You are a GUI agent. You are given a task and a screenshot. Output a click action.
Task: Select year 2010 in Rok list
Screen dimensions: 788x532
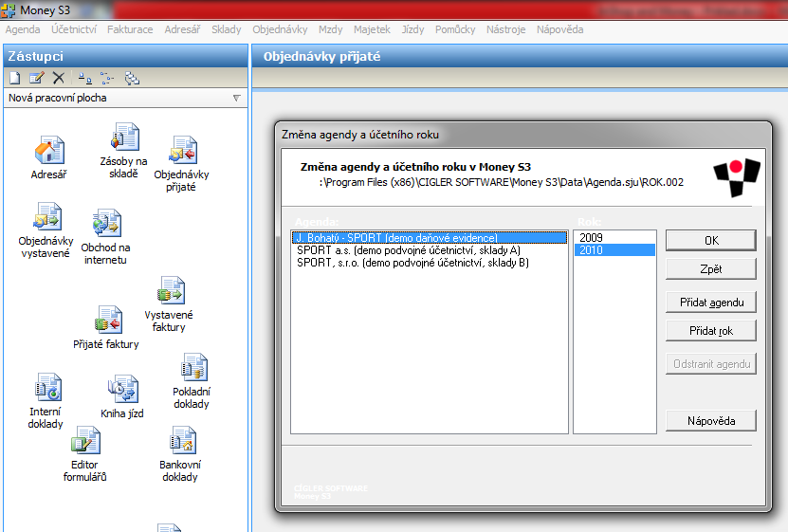tap(614, 250)
